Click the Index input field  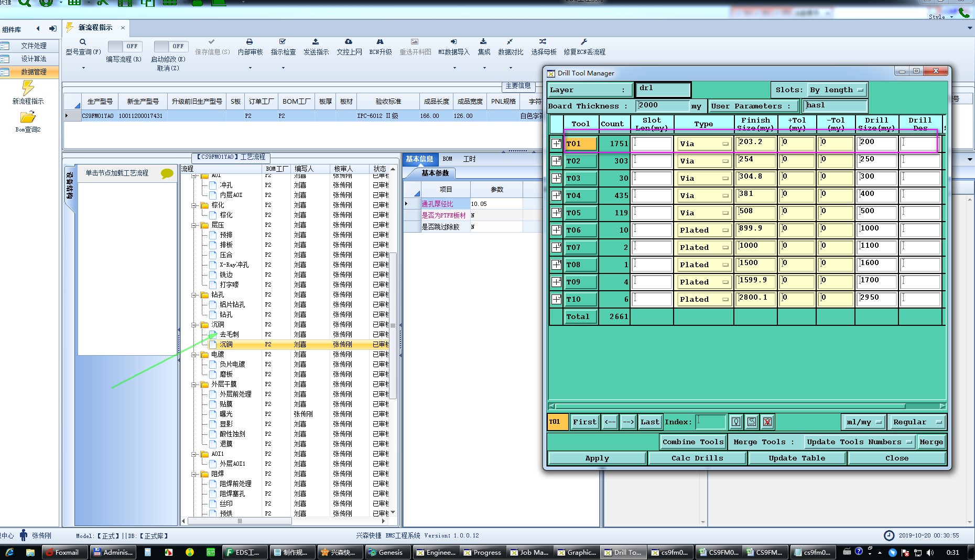click(x=711, y=422)
